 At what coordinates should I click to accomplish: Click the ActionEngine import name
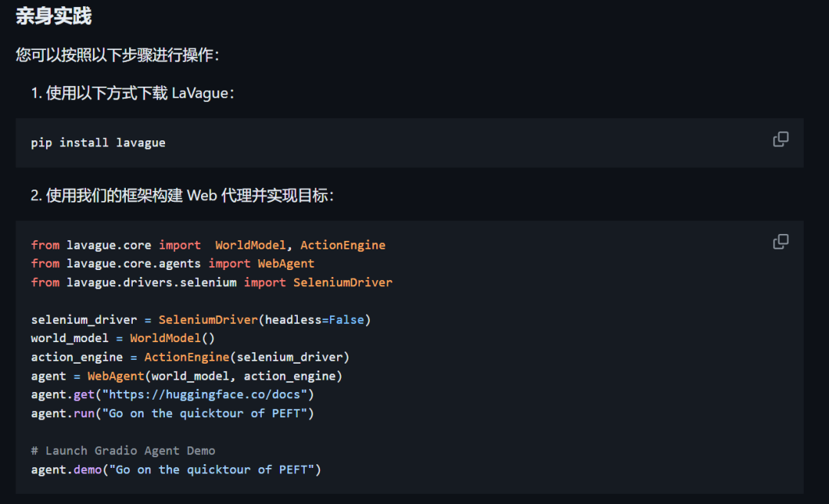[342, 245]
